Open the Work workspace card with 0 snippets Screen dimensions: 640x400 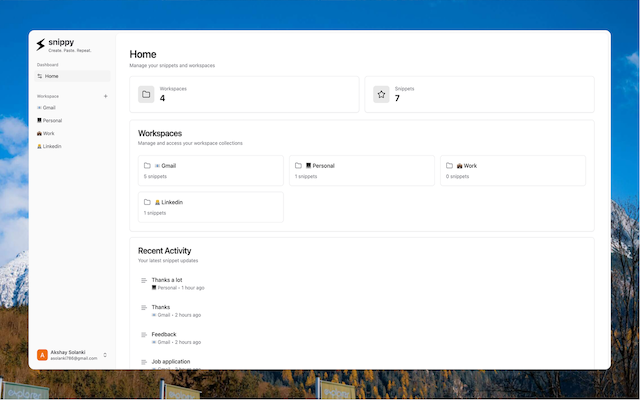click(513, 171)
